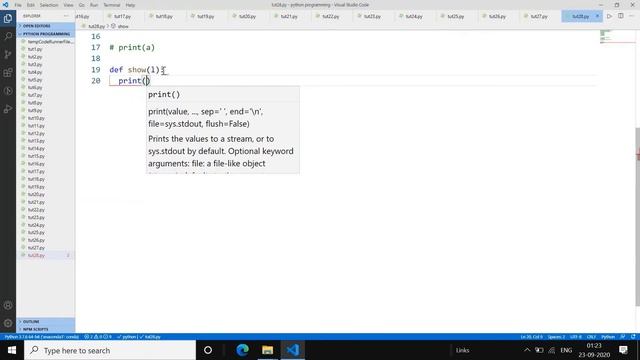Switch to the tut18.py tab

click(x=164, y=16)
